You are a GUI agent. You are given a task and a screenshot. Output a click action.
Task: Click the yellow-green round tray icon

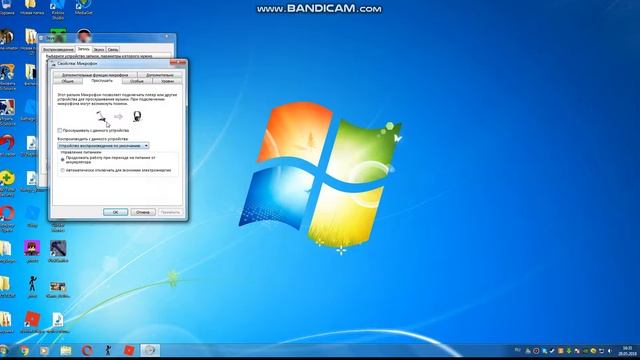pos(593,351)
